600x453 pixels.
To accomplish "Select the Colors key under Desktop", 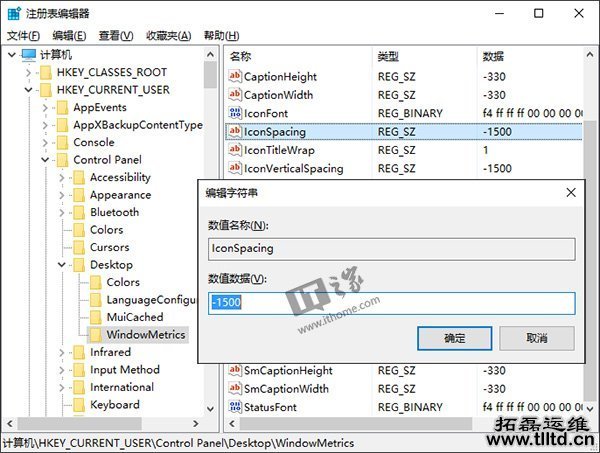I will (x=123, y=282).
